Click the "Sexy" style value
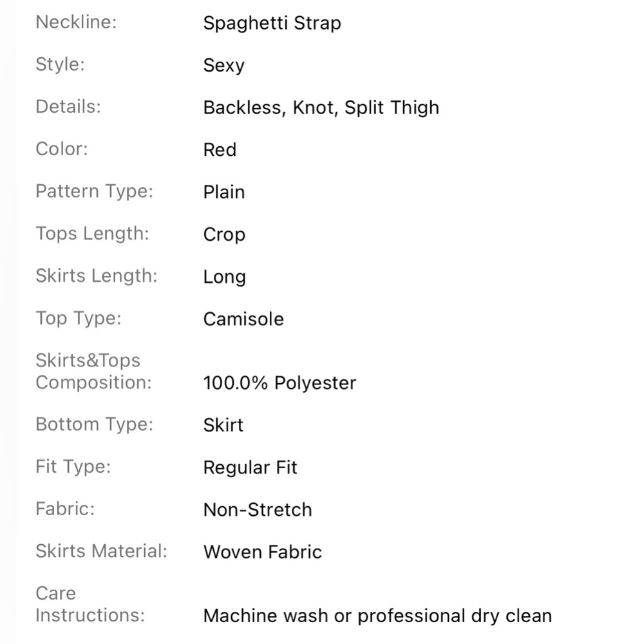Viewport: 644px width, 644px height. [223, 66]
